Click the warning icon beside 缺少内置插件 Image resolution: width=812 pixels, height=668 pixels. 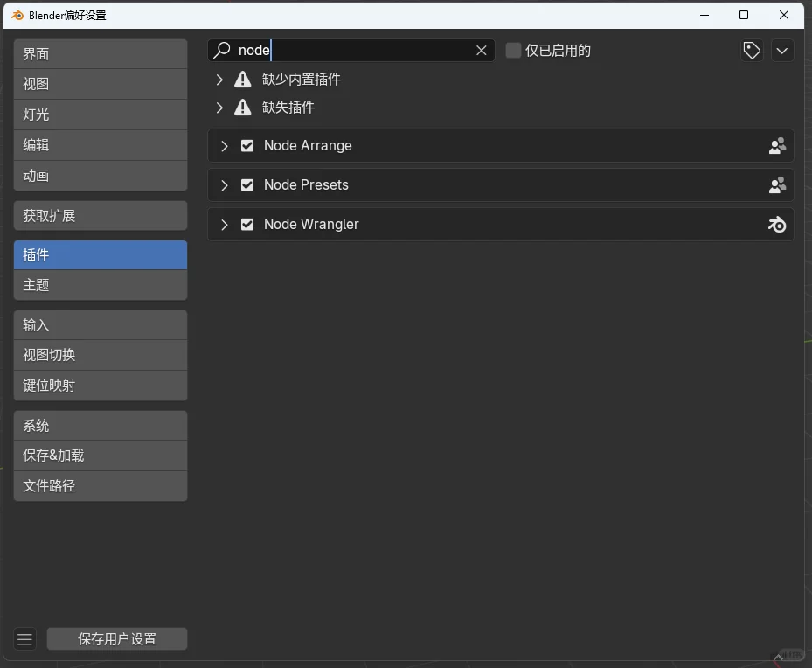click(x=242, y=79)
